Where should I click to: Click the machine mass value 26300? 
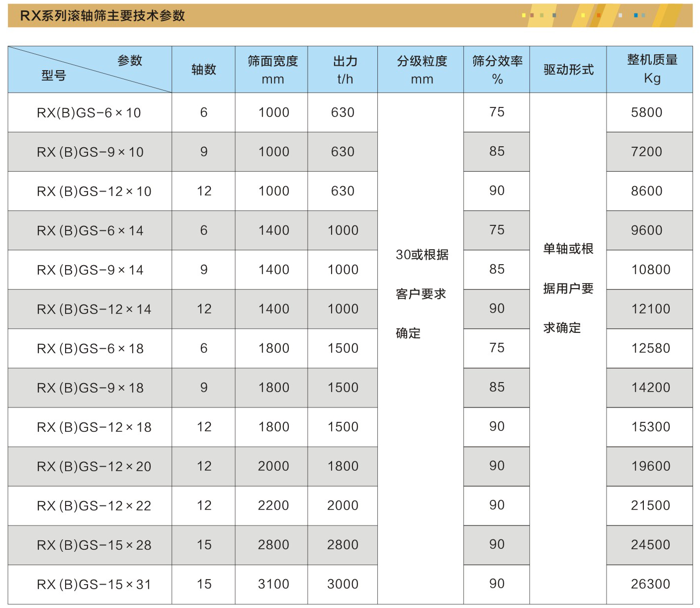coord(650,584)
